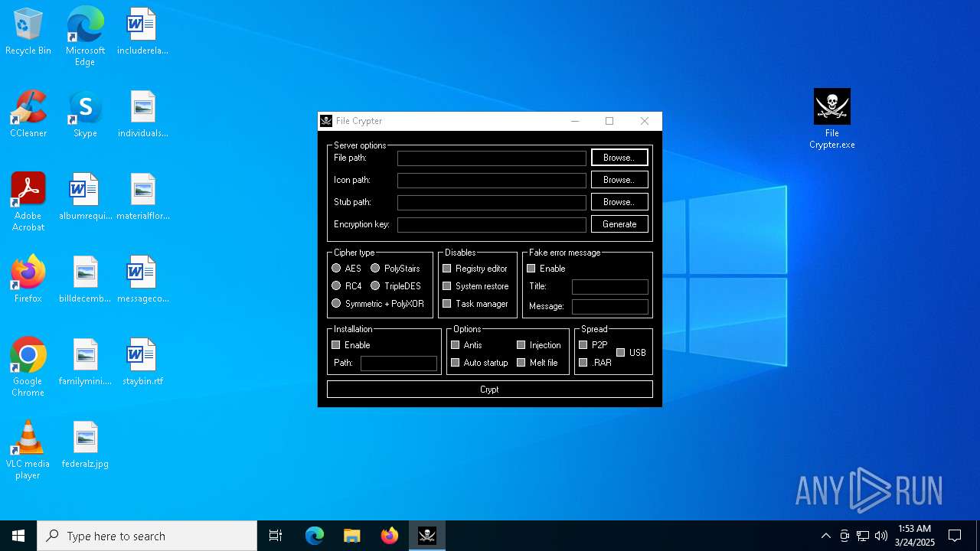Select the individuals... image file icon
The height and width of the screenshot is (551, 980).
[x=142, y=114]
